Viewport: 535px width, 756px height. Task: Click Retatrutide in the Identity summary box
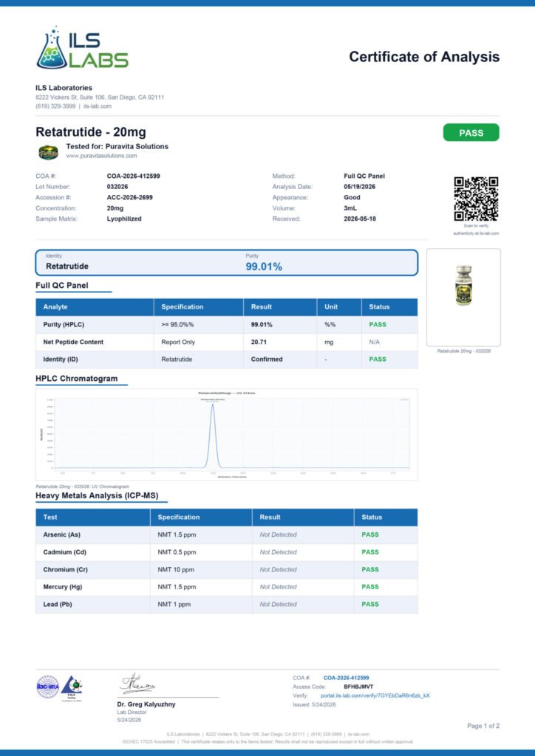click(x=67, y=266)
